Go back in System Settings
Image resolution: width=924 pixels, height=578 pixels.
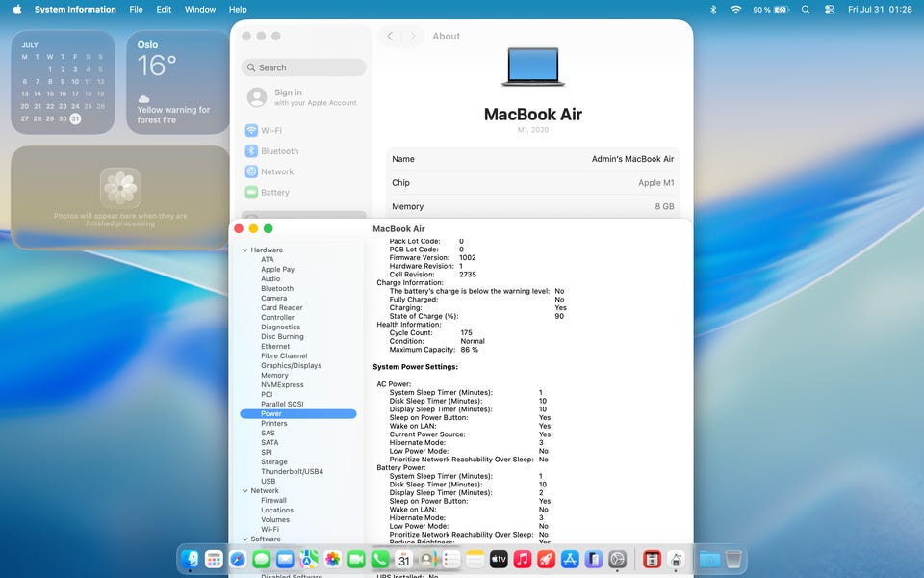(x=390, y=36)
